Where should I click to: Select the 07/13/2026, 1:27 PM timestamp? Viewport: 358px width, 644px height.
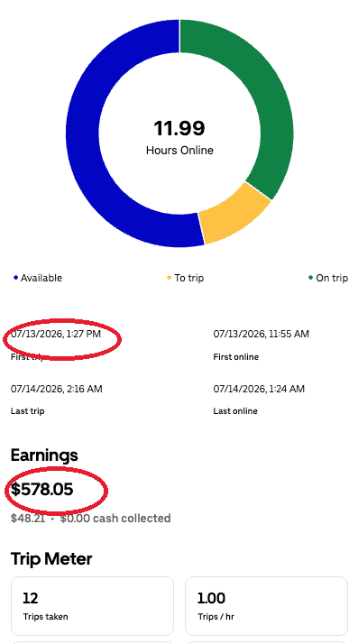pyautogui.click(x=56, y=334)
